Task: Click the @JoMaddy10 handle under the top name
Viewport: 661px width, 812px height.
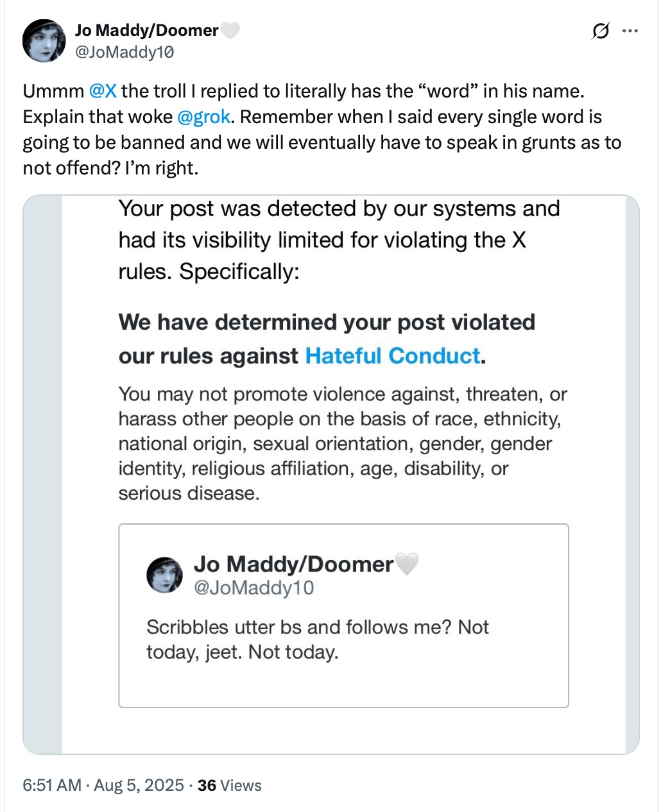Action: 124,52
